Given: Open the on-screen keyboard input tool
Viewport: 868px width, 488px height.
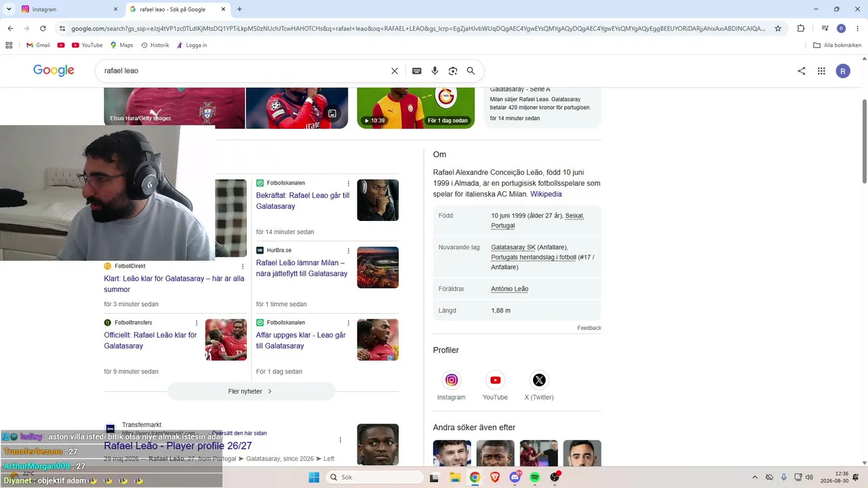Looking at the screenshot, I should [x=417, y=70].
